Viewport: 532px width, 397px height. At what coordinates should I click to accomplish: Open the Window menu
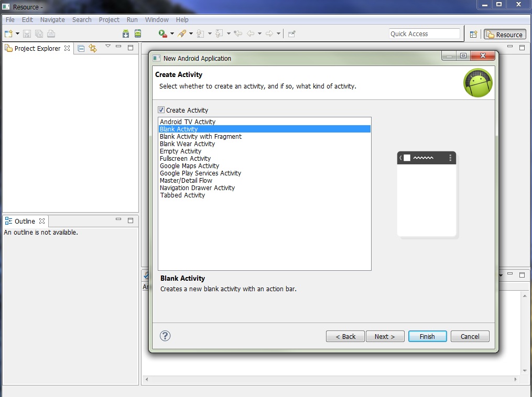pyautogui.click(x=157, y=20)
